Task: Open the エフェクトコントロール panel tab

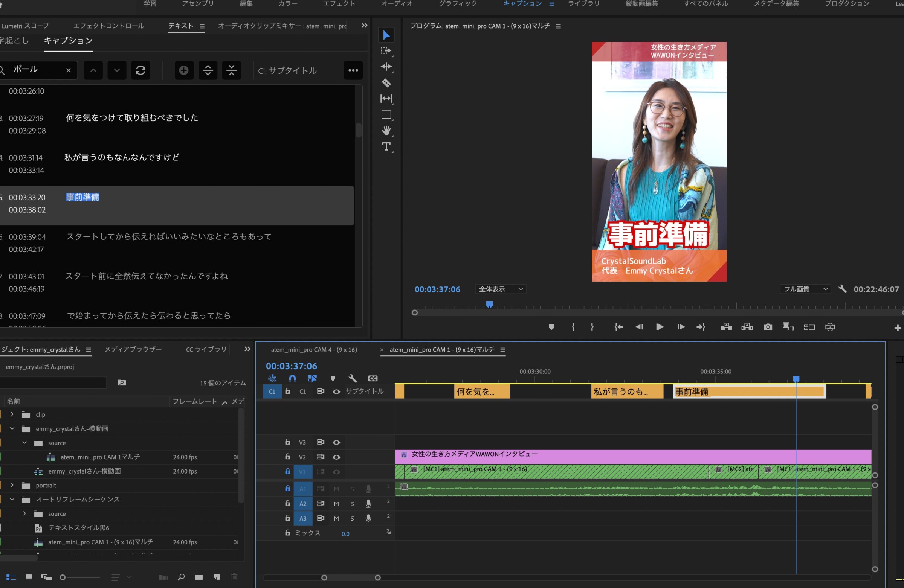Action: pos(108,26)
